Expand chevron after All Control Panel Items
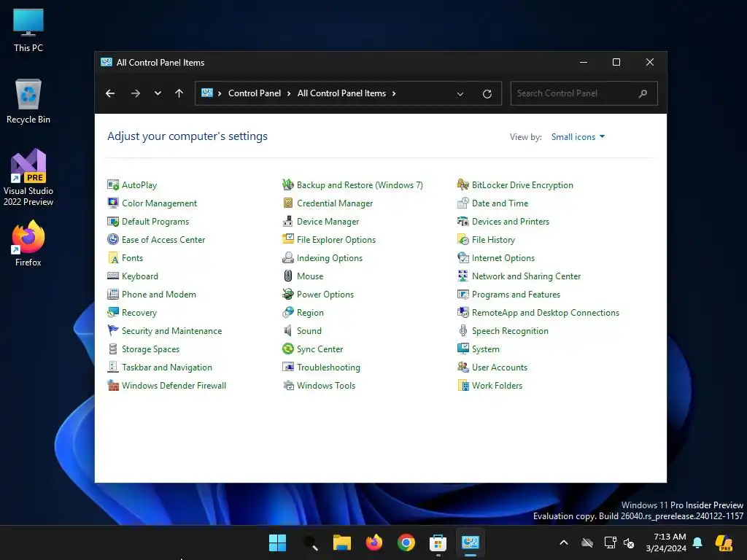The height and width of the screenshot is (560, 747). pyautogui.click(x=393, y=93)
